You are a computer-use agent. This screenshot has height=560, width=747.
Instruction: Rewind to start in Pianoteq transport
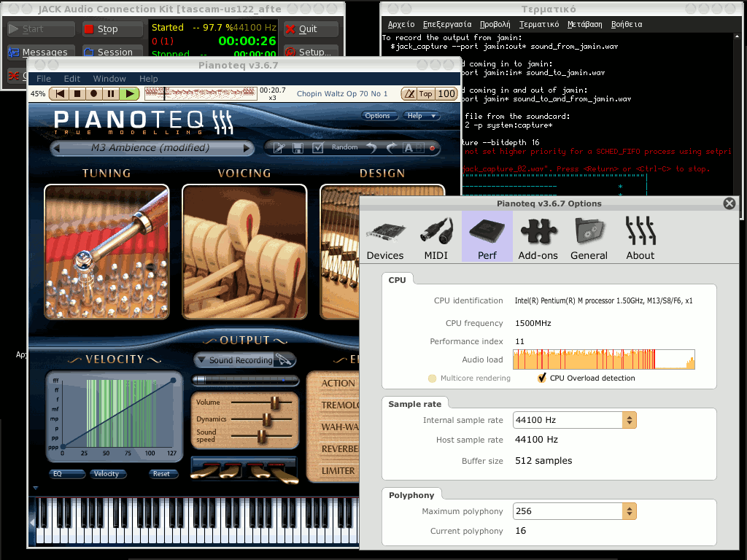pyautogui.click(x=60, y=94)
